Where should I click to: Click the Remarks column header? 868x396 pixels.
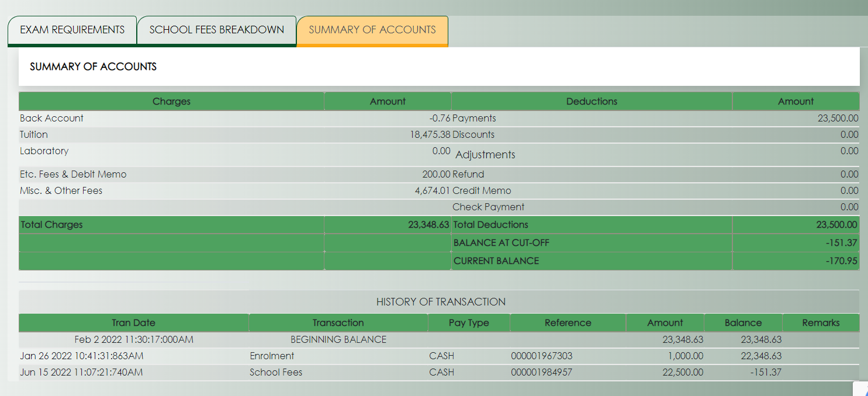[x=821, y=322]
